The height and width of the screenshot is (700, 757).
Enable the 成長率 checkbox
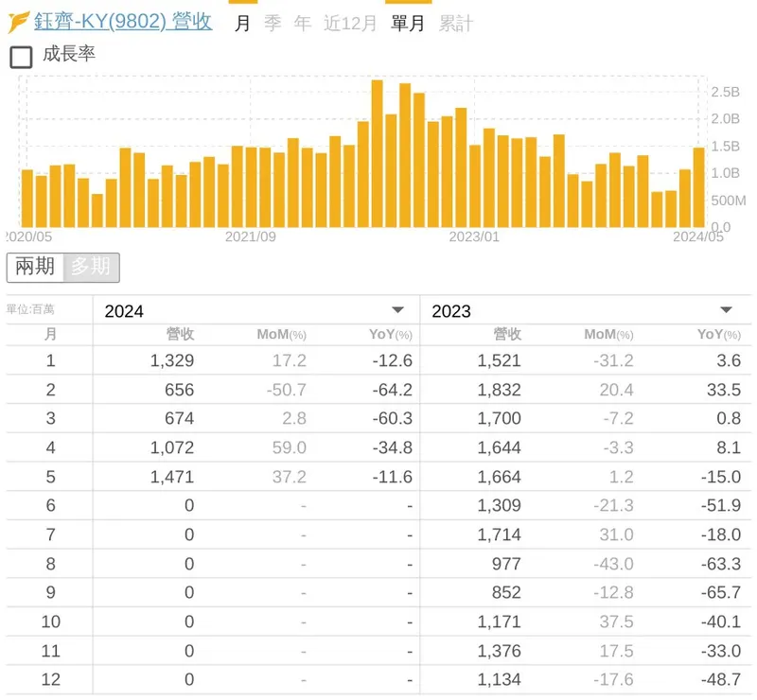[21, 57]
